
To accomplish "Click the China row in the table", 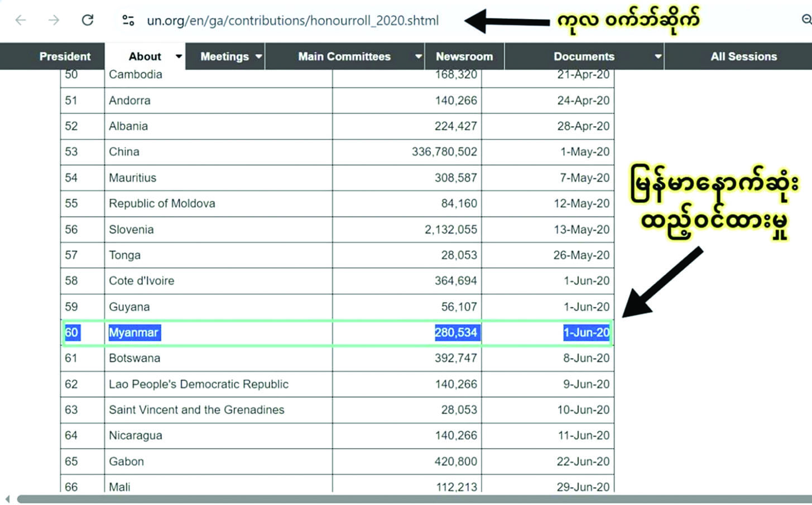I will click(x=337, y=152).
